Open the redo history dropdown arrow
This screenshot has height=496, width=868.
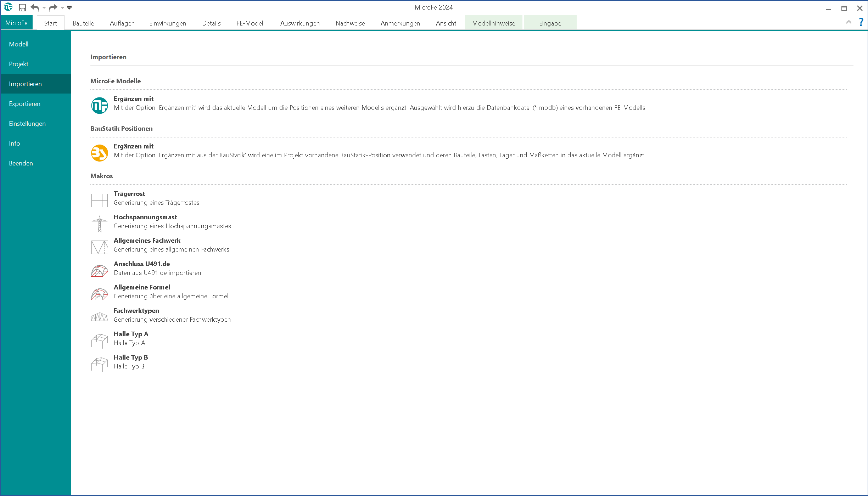[x=62, y=8]
